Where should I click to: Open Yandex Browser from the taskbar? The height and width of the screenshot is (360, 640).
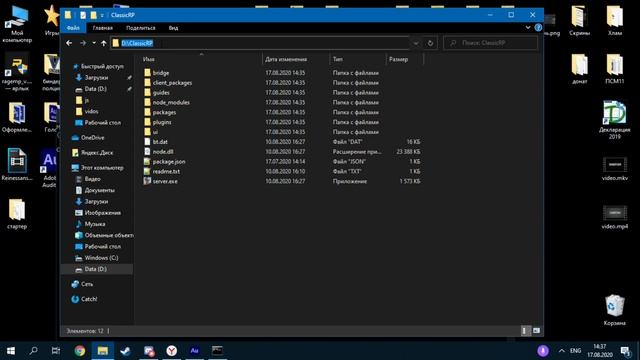tap(171, 351)
